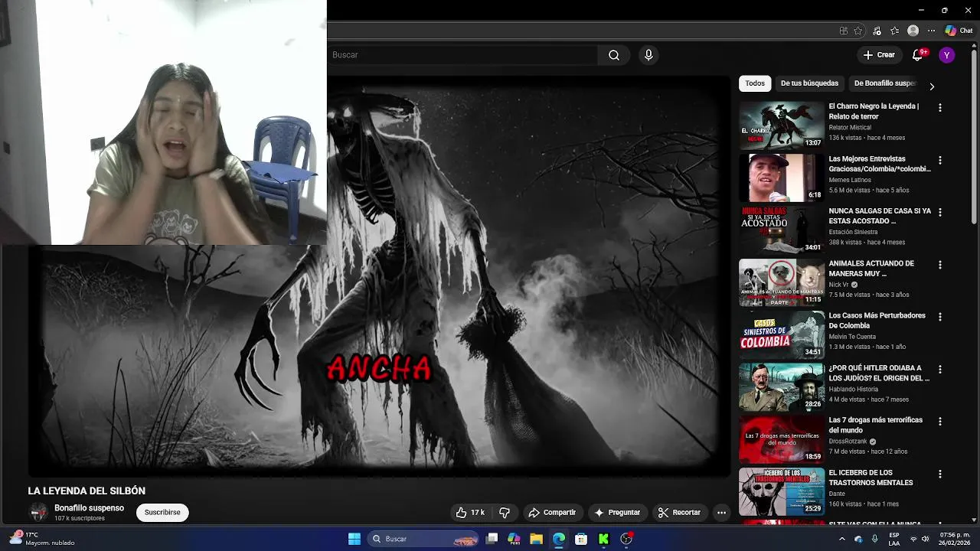Click the video player frame

[x=379, y=275]
